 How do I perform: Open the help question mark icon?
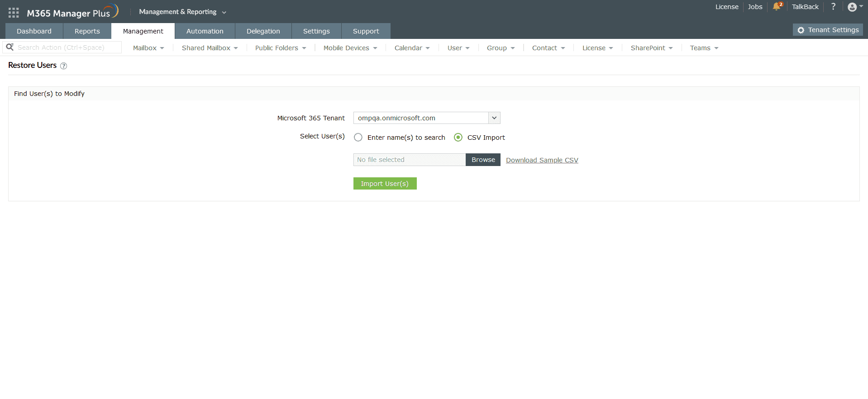click(x=833, y=6)
